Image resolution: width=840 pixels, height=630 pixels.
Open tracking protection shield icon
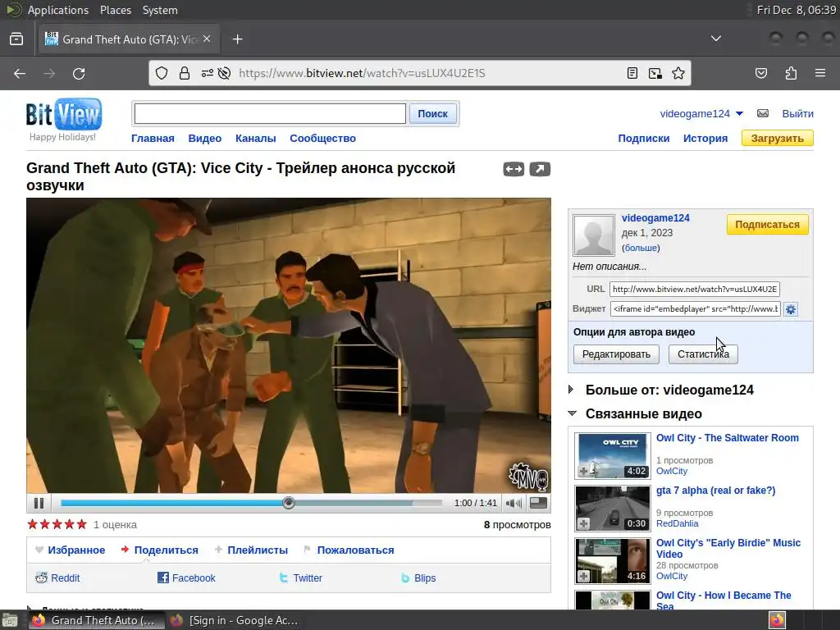(162, 73)
